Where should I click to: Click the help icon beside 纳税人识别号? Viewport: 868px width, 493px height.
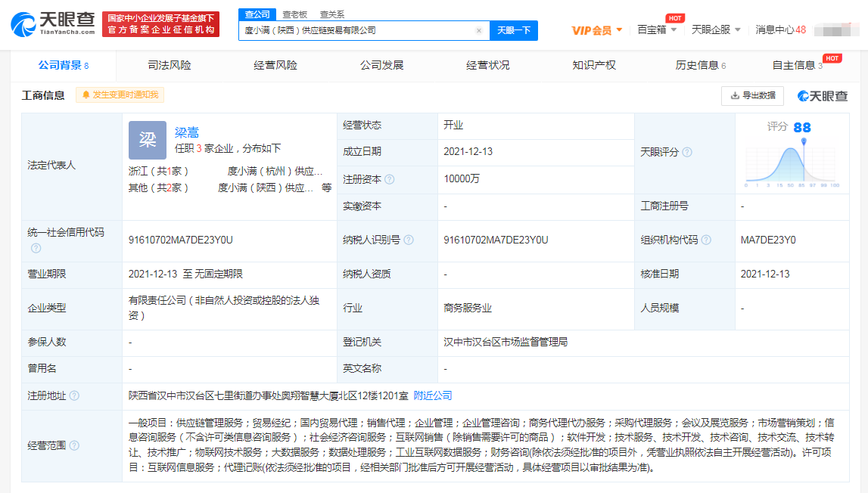[409, 240]
